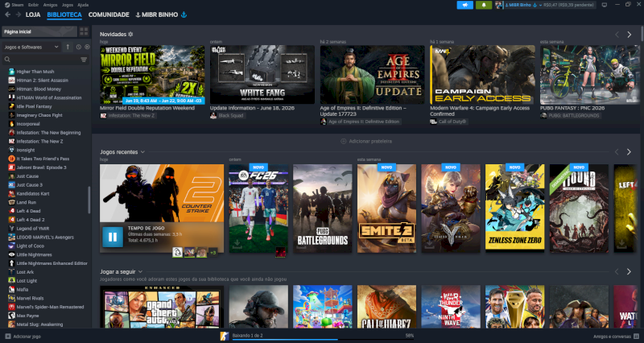Screen dimensions: 644x343
Task: Select HITMAN World of Assassination in the list
Action: coord(49,97)
